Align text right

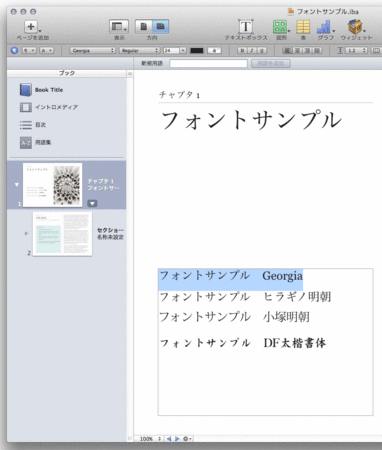coord(307,50)
